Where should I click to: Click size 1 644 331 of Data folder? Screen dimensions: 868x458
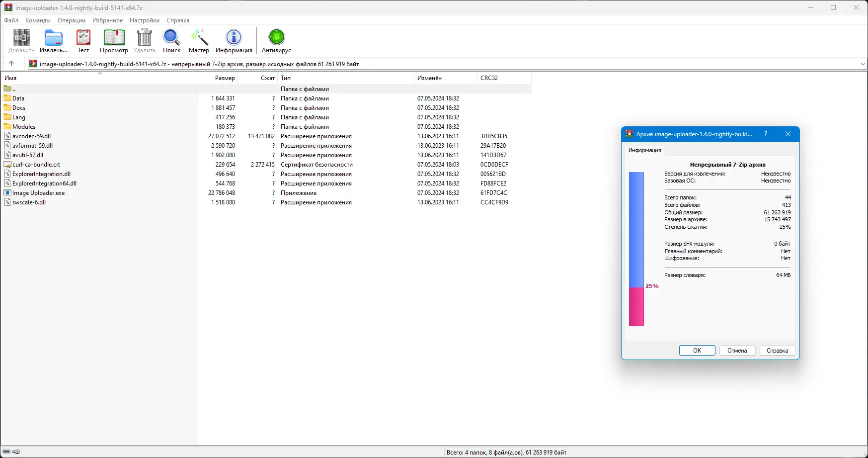coord(223,98)
